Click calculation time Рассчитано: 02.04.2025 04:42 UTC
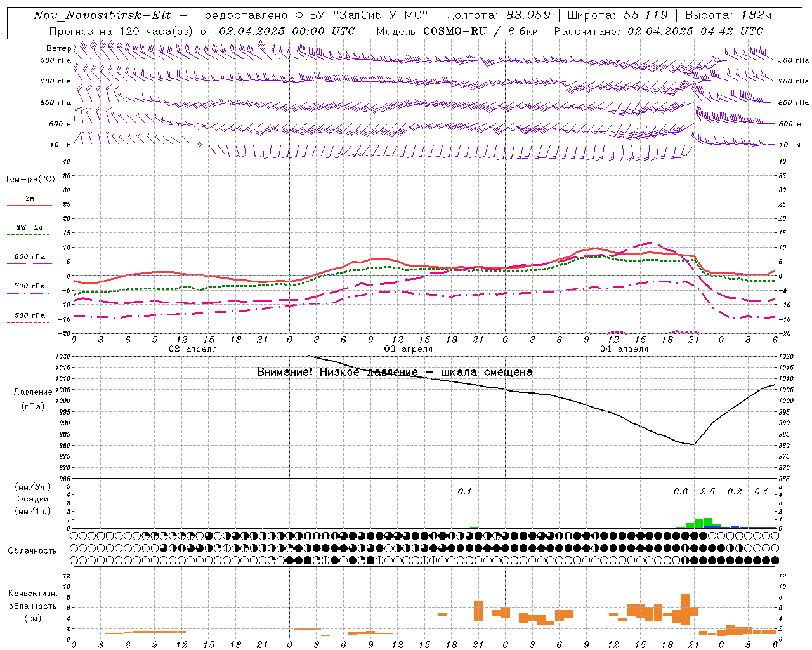Screen dimensions: 812x650 659,31
